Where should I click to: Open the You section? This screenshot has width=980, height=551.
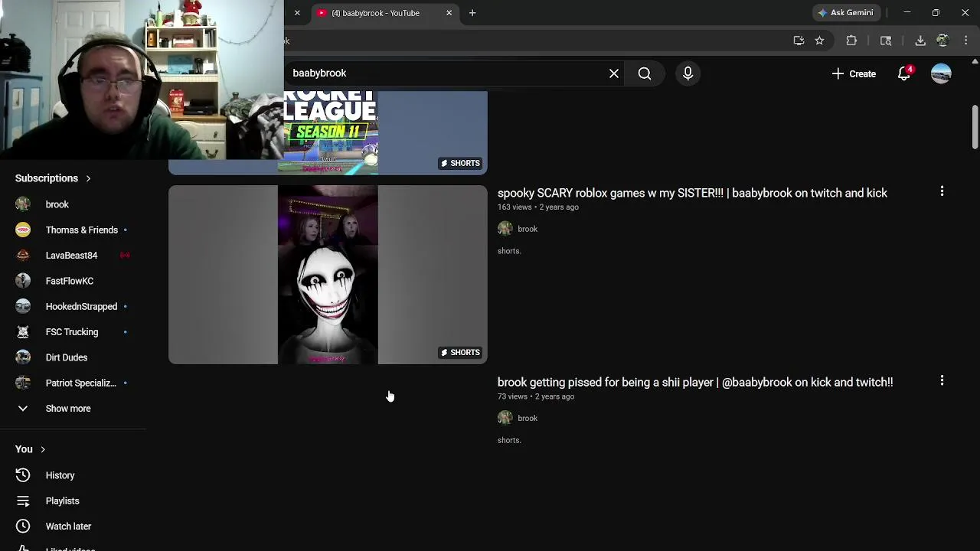pos(31,449)
